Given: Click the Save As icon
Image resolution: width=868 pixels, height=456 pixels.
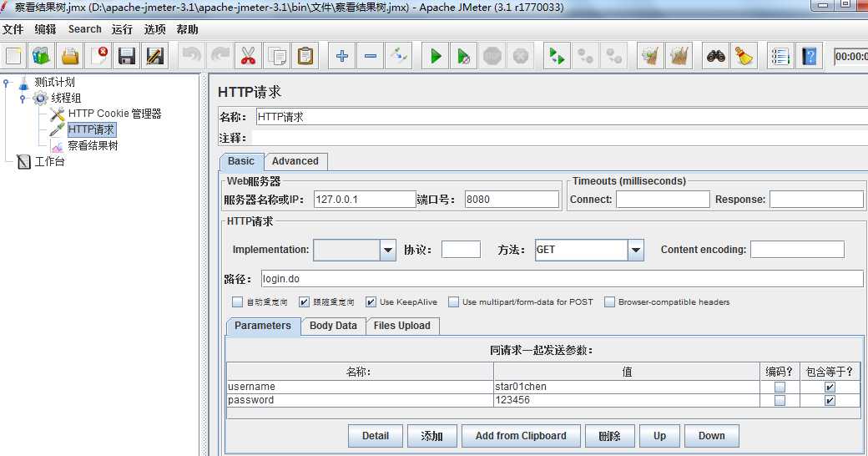Looking at the screenshot, I should 155,56.
